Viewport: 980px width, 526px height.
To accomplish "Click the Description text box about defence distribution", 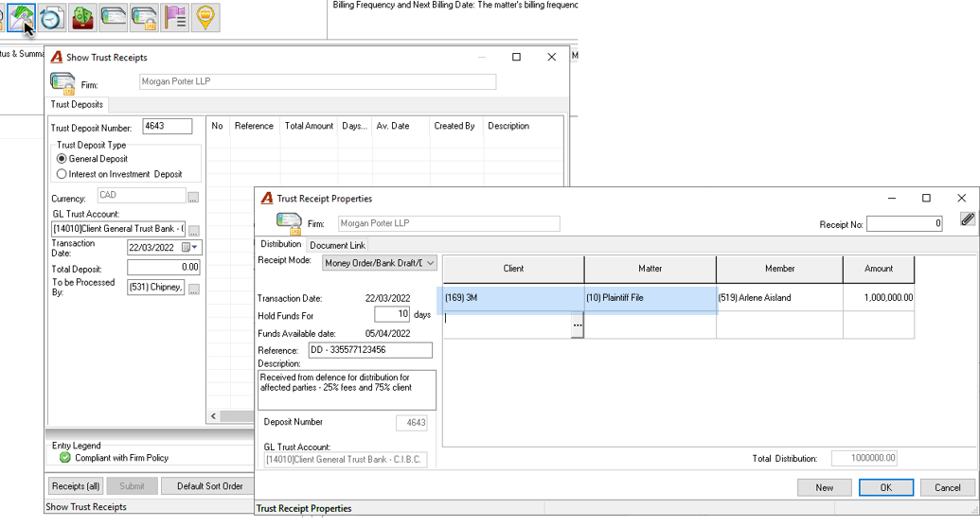I will coord(347,390).
